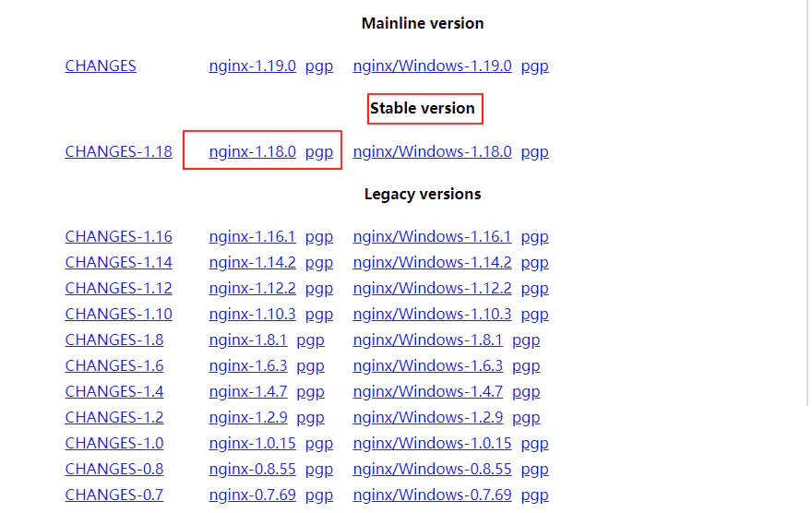Open pgp signature for nginx/Windows-1.16.1
The image size is (812, 513).
pyautogui.click(x=534, y=238)
